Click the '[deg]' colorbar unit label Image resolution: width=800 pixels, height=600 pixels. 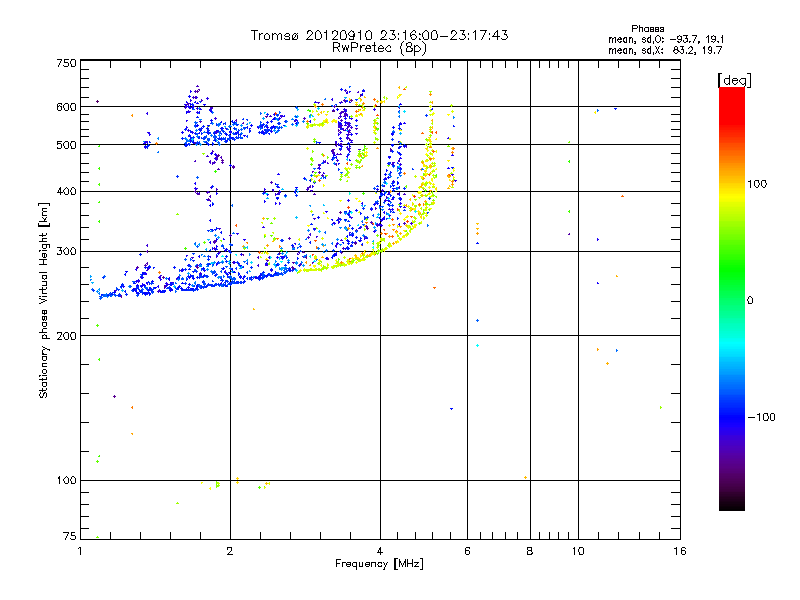(x=734, y=80)
